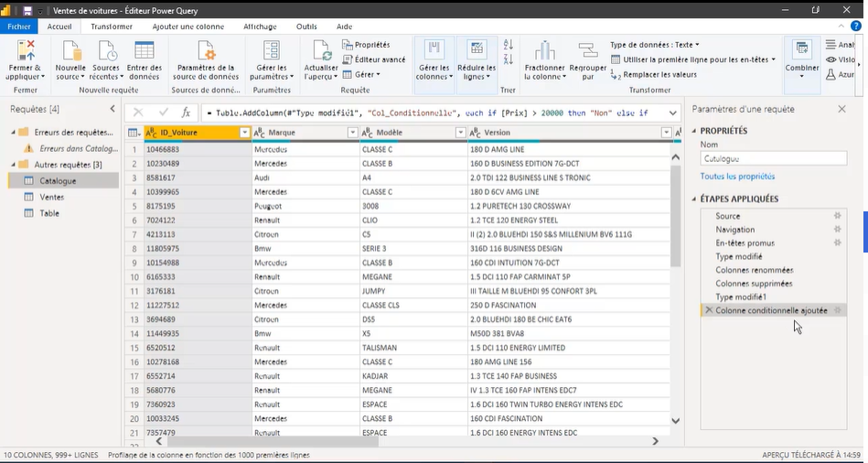Open Éditeur avancé
Viewport: 868px width, 463px height.
374,59
